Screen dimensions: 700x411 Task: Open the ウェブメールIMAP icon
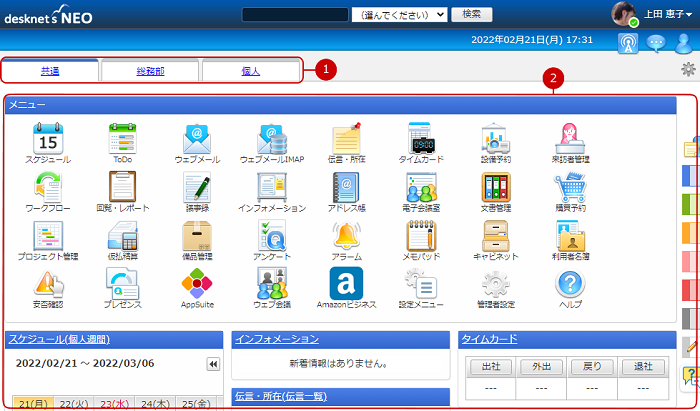(272, 139)
